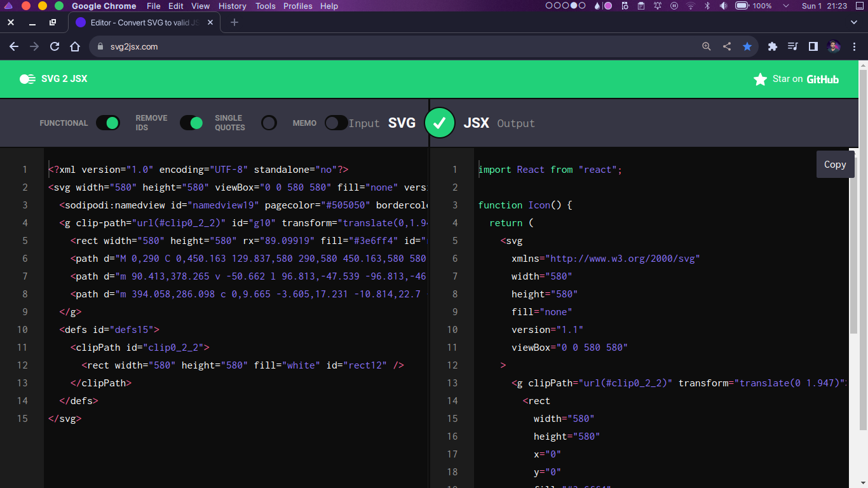Open the Chrome extensions puzzle icon
Screen dimensions: 868x488
click(773, 46)
